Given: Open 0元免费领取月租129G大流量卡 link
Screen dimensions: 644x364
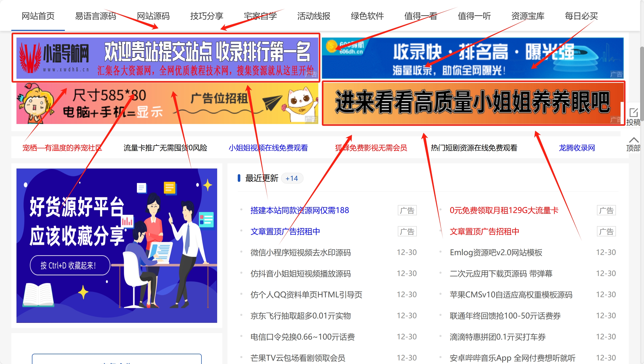Looking at the screenshot, I should pyautogui.click(x=504, y=210).
